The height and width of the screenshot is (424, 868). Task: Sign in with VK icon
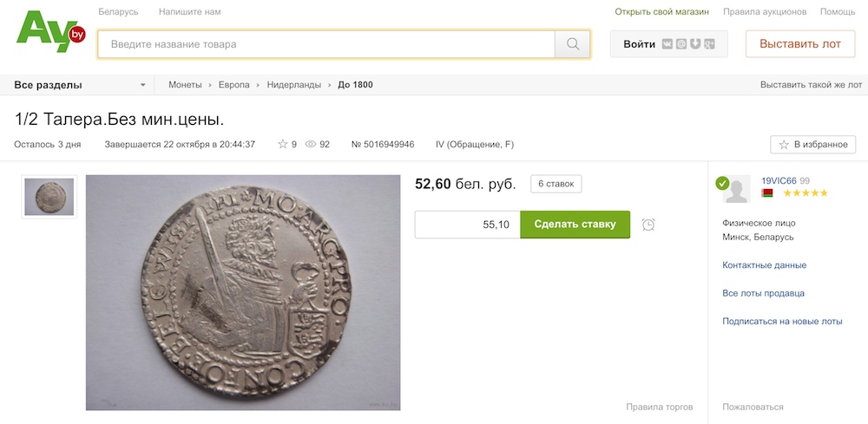667,44
